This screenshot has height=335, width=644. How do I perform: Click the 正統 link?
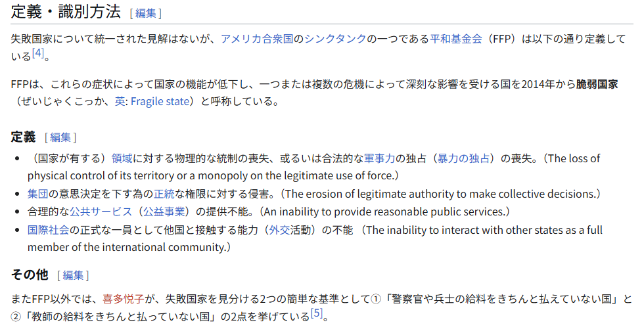pyautogui.click(x=164, y=194)
